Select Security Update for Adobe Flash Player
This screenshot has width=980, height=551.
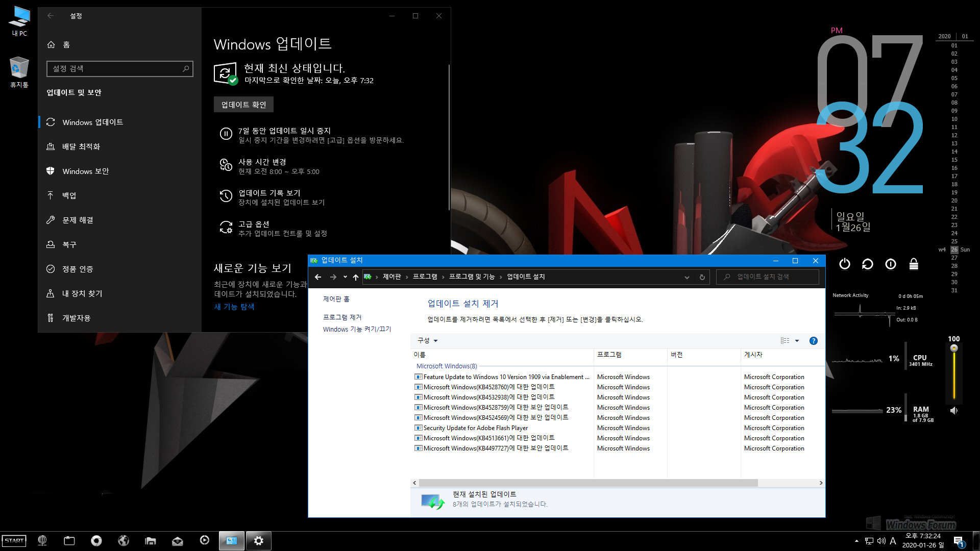472,428
